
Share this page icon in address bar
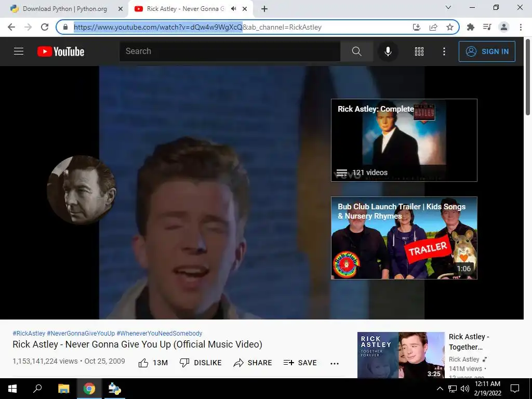click(433, 27)
